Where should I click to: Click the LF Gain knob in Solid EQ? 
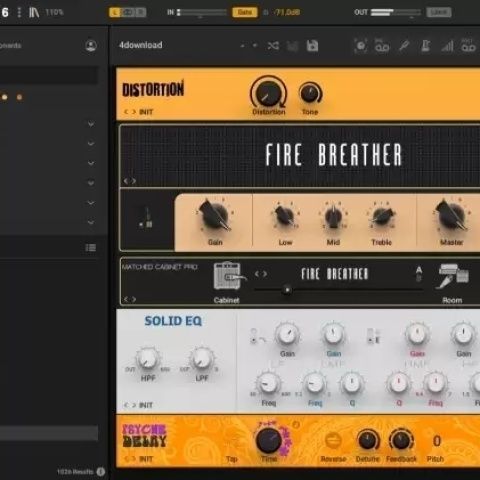(x=287, y=334)
